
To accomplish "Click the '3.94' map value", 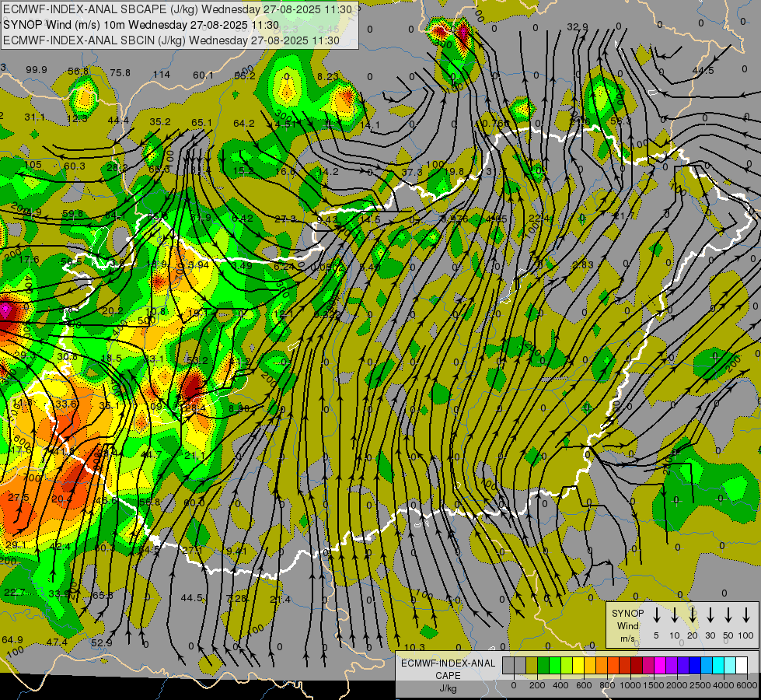I will point(198,264).
